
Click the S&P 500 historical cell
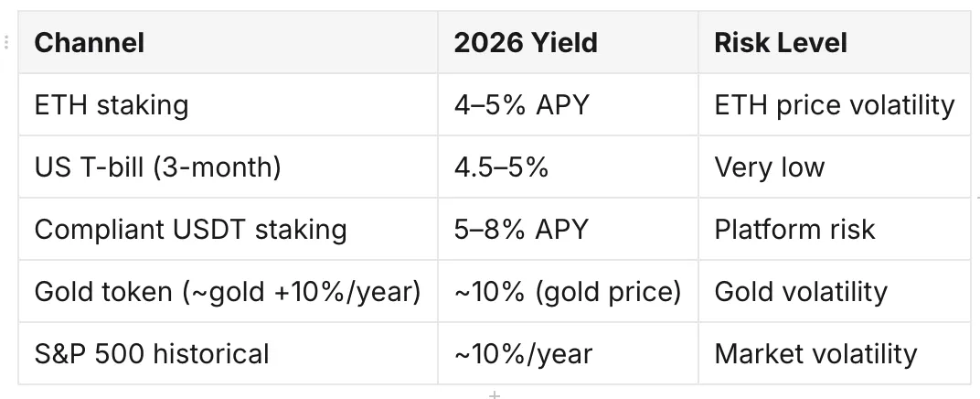pyautogui.click(x=229, y=353)
